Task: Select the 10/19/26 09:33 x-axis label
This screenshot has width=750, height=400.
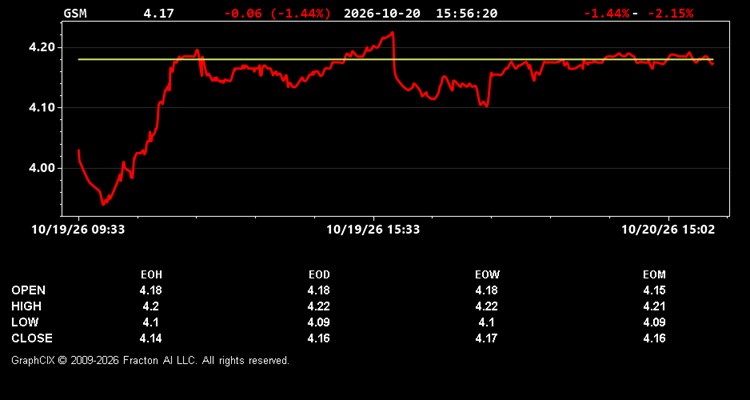Action: point(78,230)
